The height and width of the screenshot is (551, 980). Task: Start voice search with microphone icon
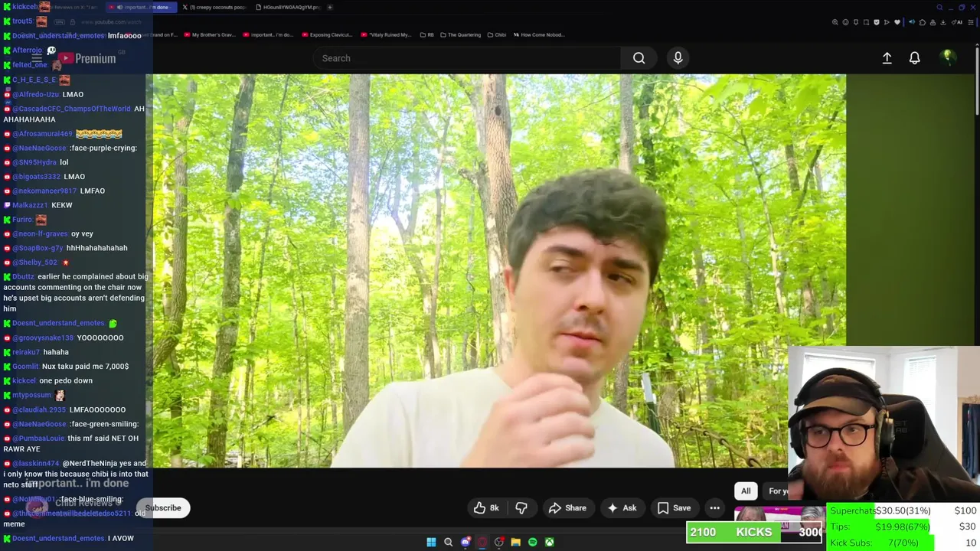point(678,58)
